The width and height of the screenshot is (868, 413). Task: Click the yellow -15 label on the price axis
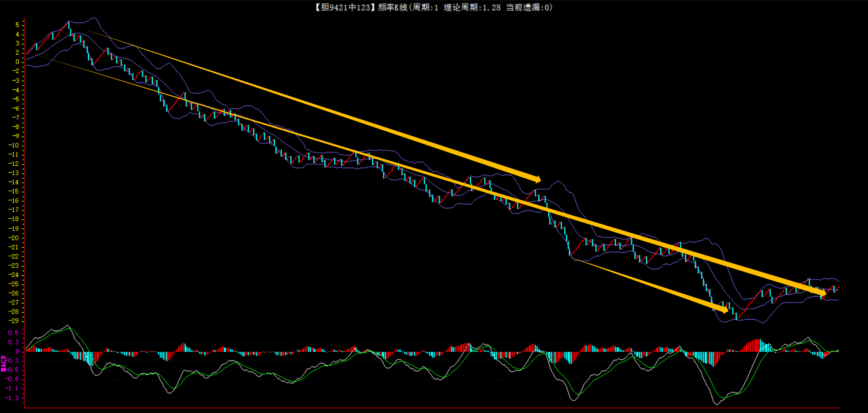[x=14, y=192]
